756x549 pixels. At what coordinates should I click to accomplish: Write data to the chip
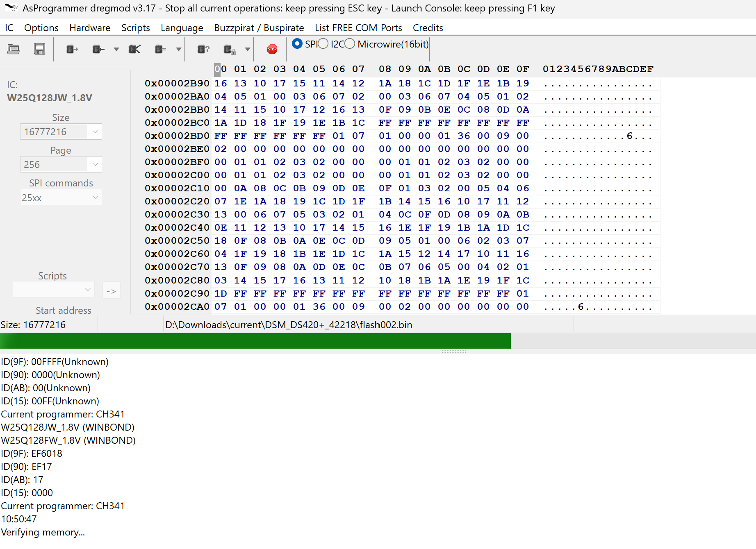click(x=98, y=49)
